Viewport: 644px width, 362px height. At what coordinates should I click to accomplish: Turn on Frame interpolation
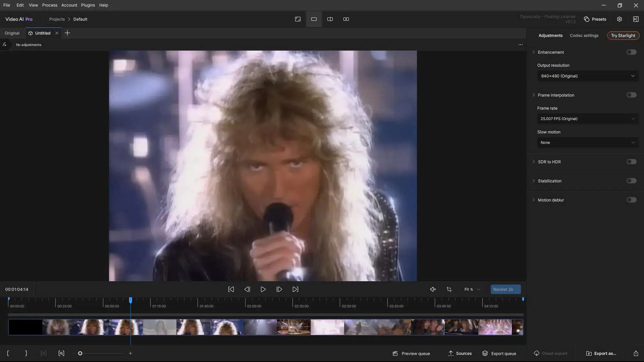click(x=631, y=95)
